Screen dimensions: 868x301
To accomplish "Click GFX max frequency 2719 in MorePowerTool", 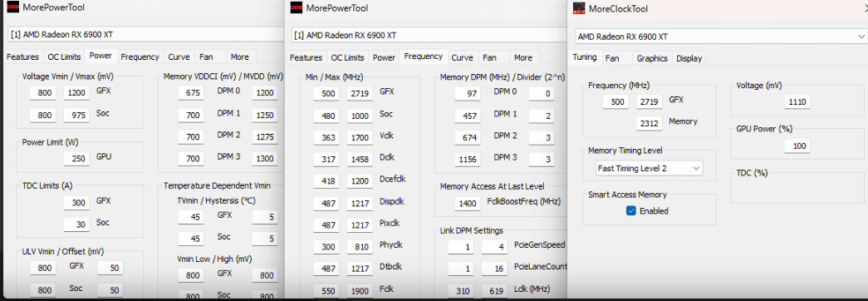I will 360,94.
